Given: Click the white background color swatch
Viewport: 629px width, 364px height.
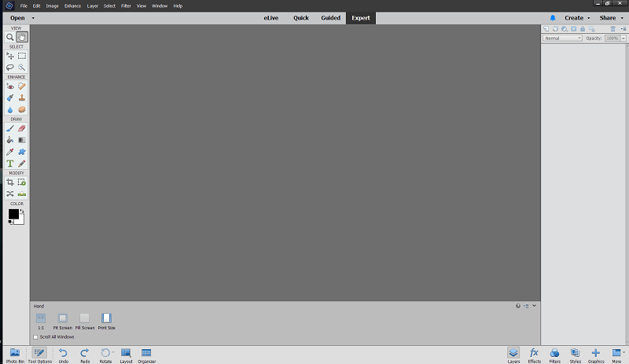Looking at the screenshot, I should coord(20,221).
